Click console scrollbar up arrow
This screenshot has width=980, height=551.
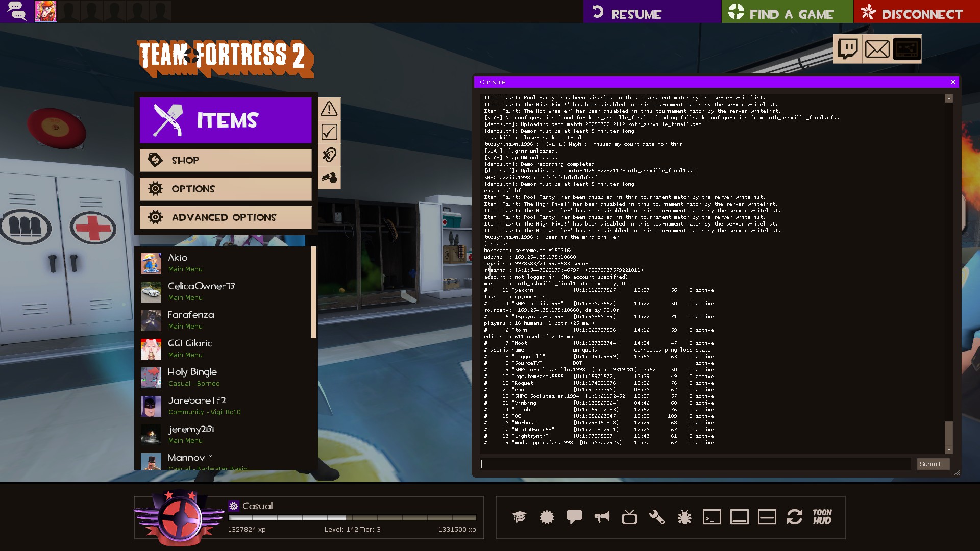click(949, 98)
